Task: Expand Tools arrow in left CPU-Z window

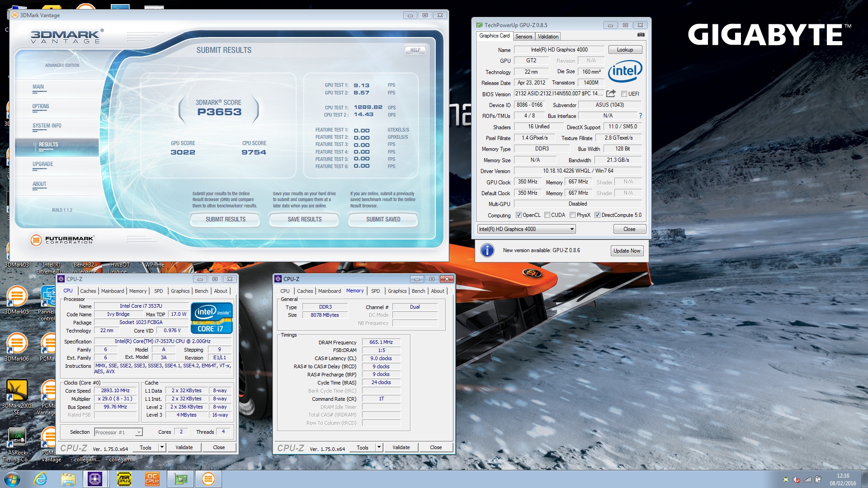Action: click(162, 447)
